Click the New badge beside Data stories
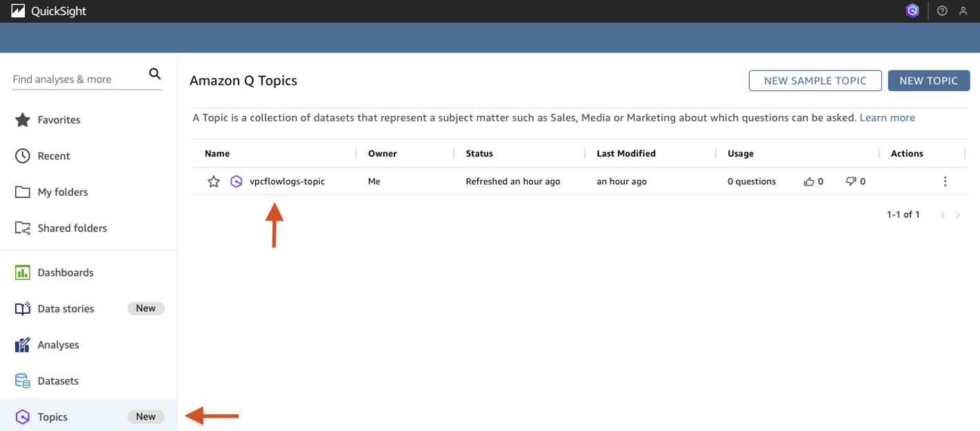Viewport: 980px width, 431px height. click(x=146, y=308)
